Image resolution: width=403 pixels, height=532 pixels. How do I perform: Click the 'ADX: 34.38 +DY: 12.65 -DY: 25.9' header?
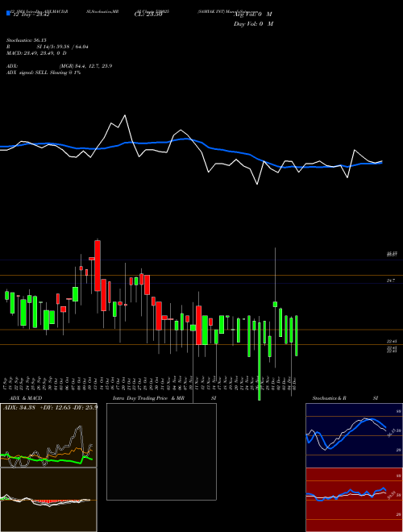pyautogui.click(x=50, y=407)
